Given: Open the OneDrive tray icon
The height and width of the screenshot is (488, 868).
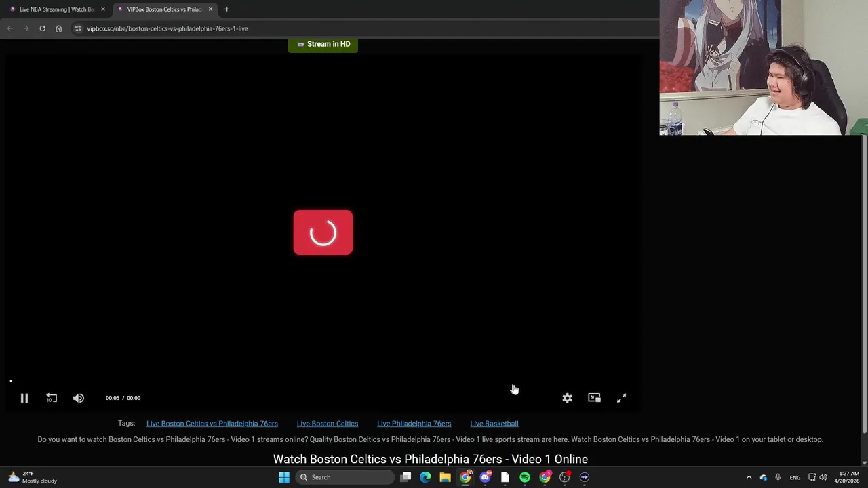Looking at the screenshot, I should 764,477.
